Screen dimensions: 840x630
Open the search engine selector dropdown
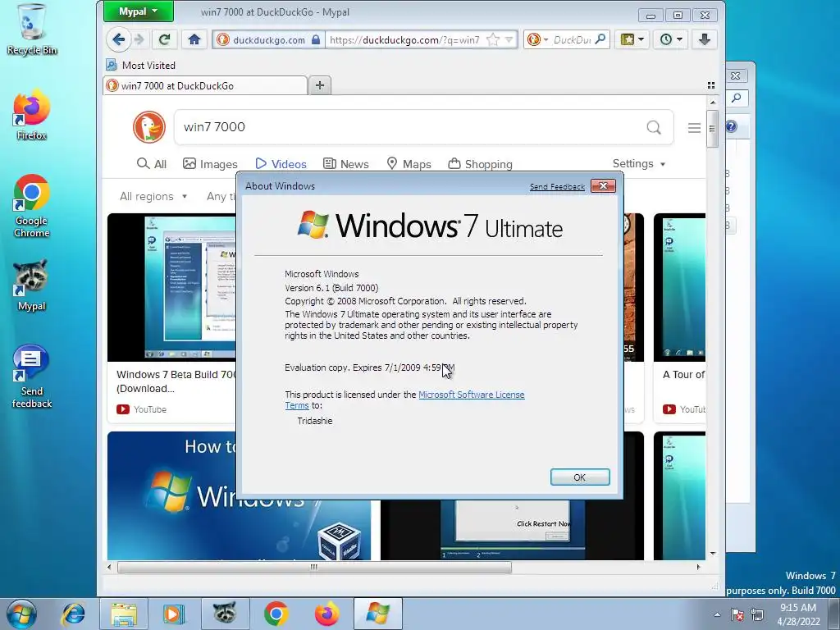tap(538, 39)
